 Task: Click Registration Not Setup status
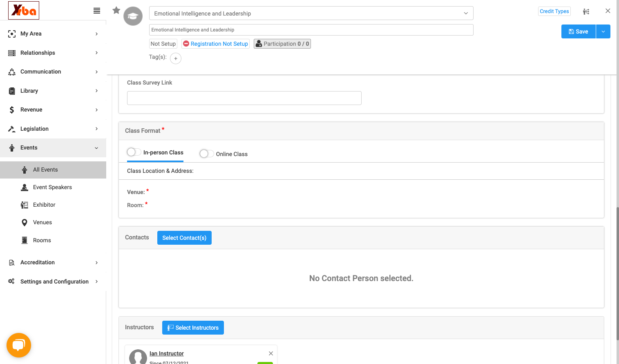215,44
